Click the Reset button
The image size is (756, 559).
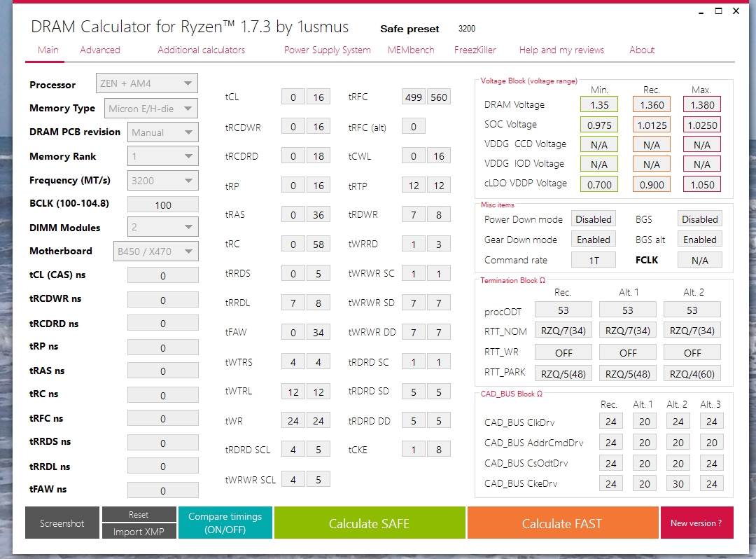click(x=139, y=514)
